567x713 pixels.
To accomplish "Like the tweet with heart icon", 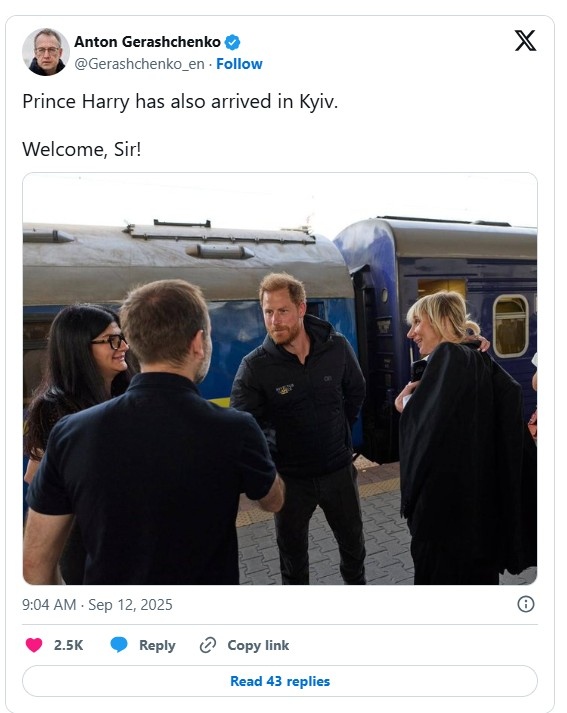I will click(34, 645).
